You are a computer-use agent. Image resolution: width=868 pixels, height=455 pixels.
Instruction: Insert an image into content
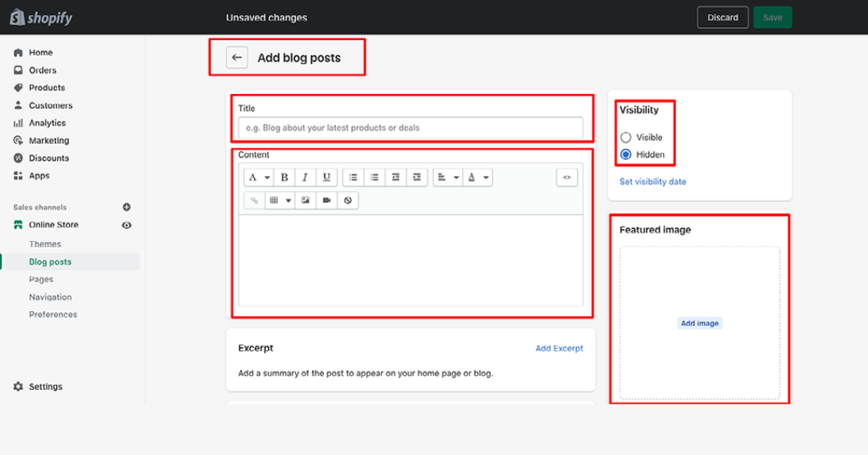pos(305,200)
